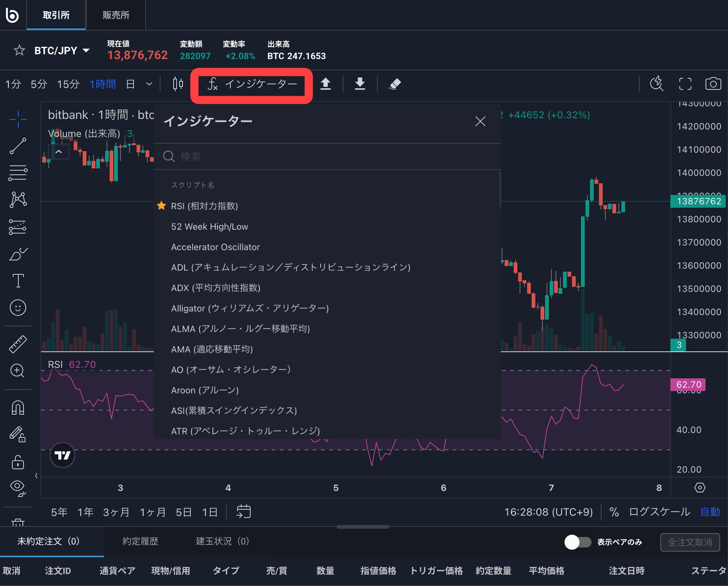Screen dimensions: 728x586
Task: Open the quick search lightning icon
Action: [657, 83]
